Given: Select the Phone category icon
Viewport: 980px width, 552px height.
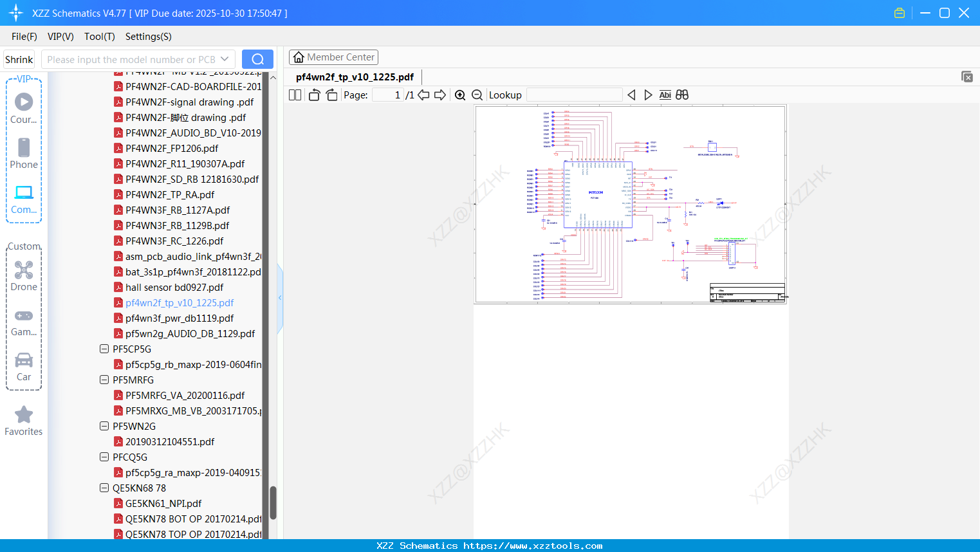Looking at the screenshot, I should (x=24, y=154).
